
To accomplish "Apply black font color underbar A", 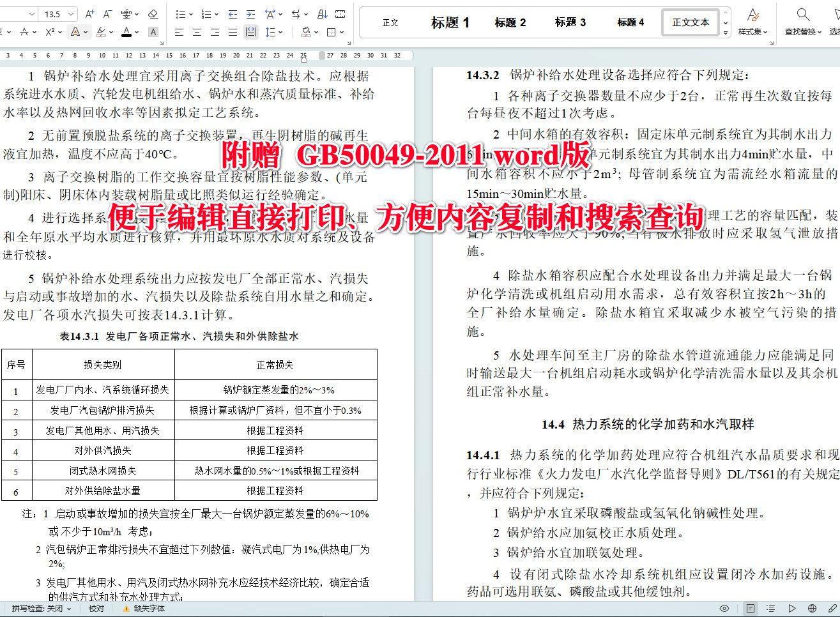I will [x=126, y=32].
